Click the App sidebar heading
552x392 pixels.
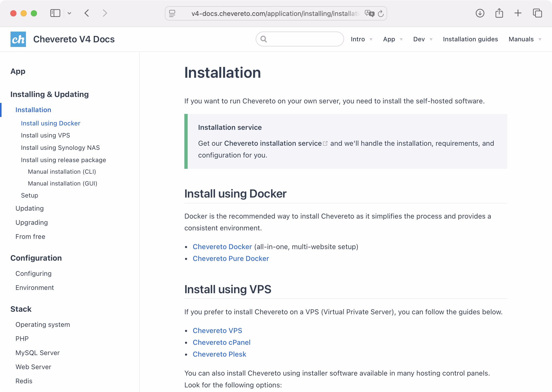tap(18, 71)
